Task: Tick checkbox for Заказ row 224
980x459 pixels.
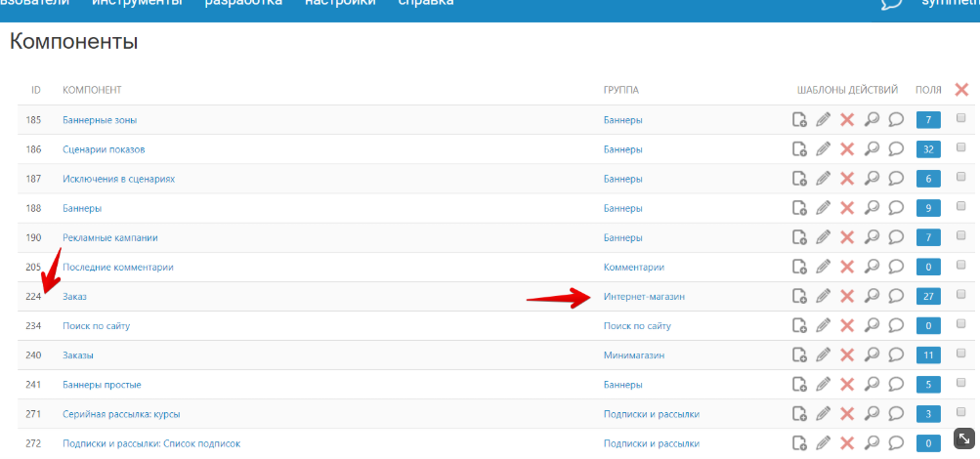Action: click(961, 294)
